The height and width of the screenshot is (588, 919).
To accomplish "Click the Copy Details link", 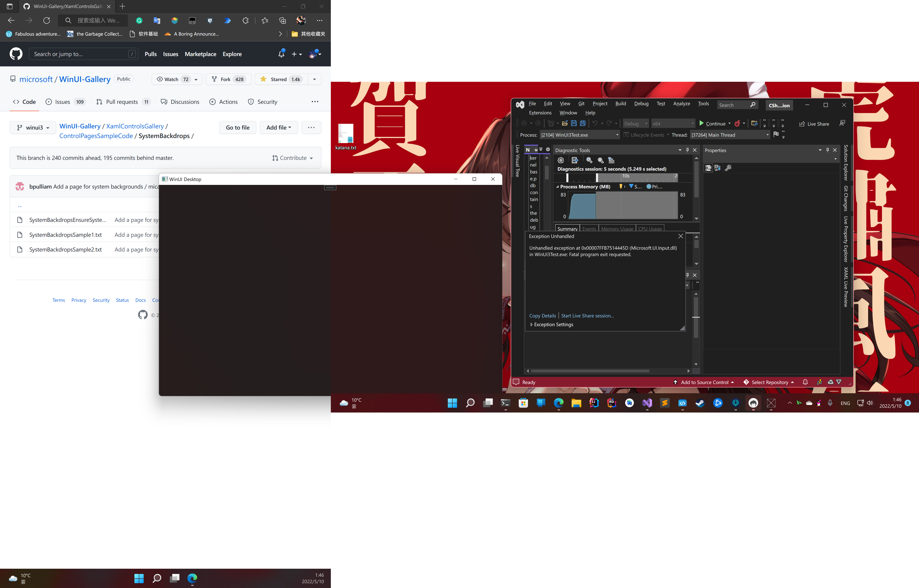I will coord(542,315).
